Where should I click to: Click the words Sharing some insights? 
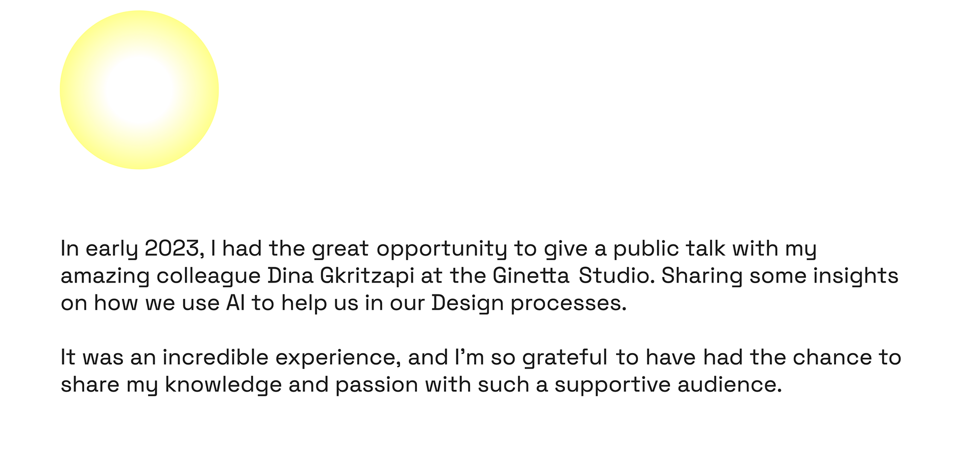(x=779, y=276)
